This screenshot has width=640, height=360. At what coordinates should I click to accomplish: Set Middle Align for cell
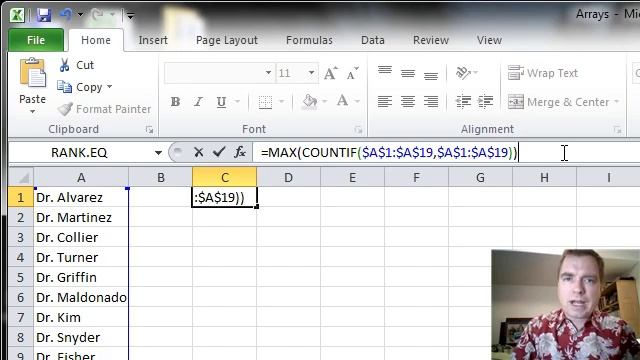click(408, 73)
